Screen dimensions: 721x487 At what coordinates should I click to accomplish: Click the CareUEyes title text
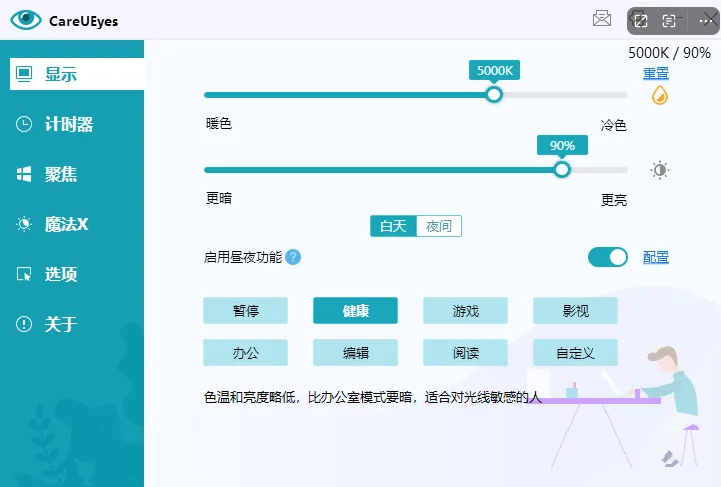click(84, 21)
